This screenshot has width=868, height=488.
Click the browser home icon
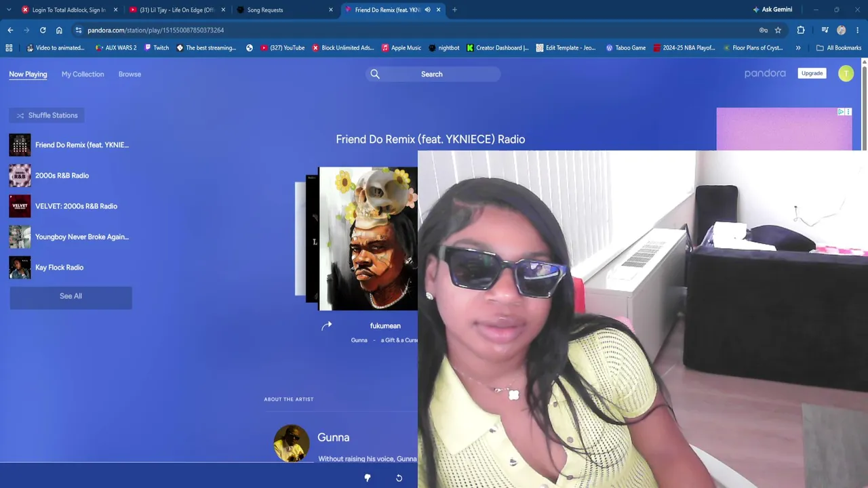point(59,30)
